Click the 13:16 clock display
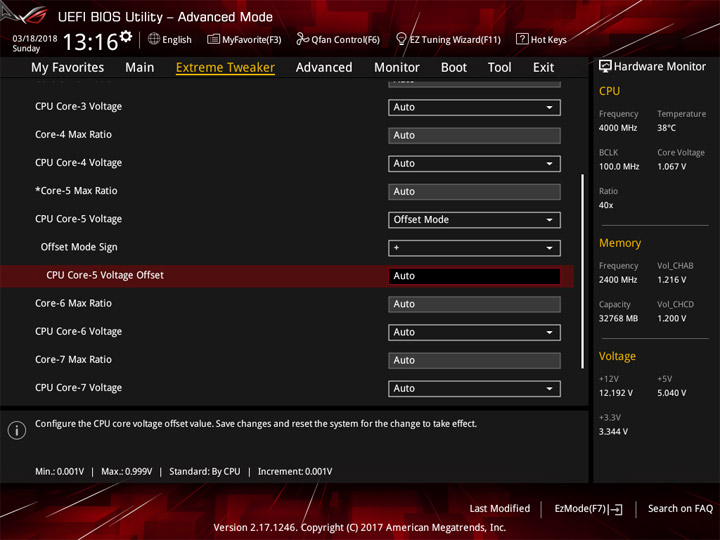 click(90, 42)
